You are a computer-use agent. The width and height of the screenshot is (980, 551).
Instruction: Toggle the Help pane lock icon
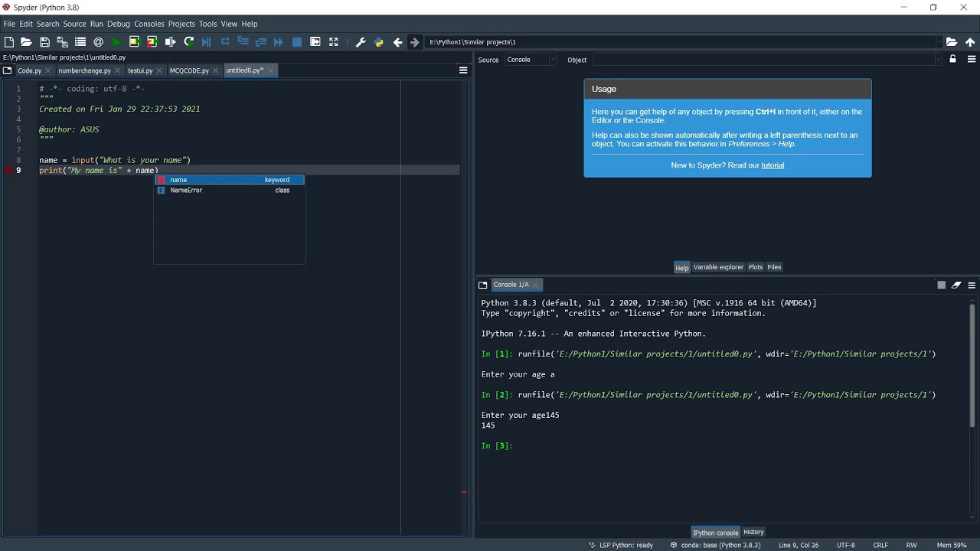click(x=953, y=59)
